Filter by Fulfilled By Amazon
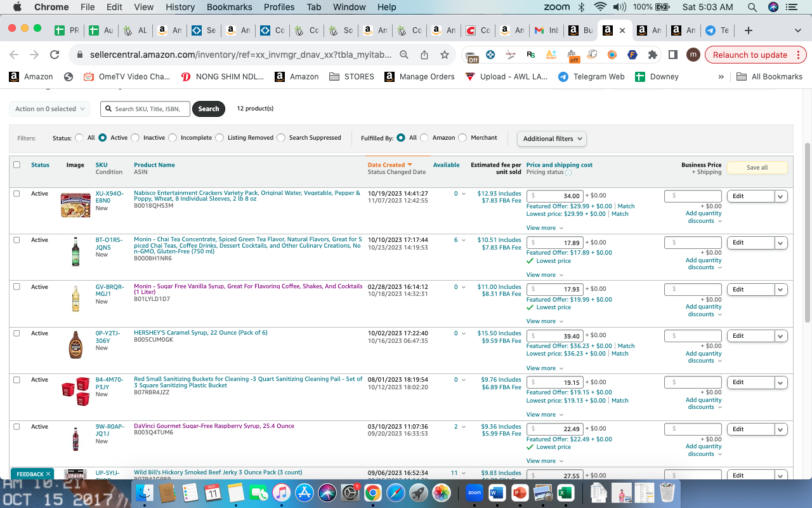Screen dimensions: 812x508 point(424,138)
